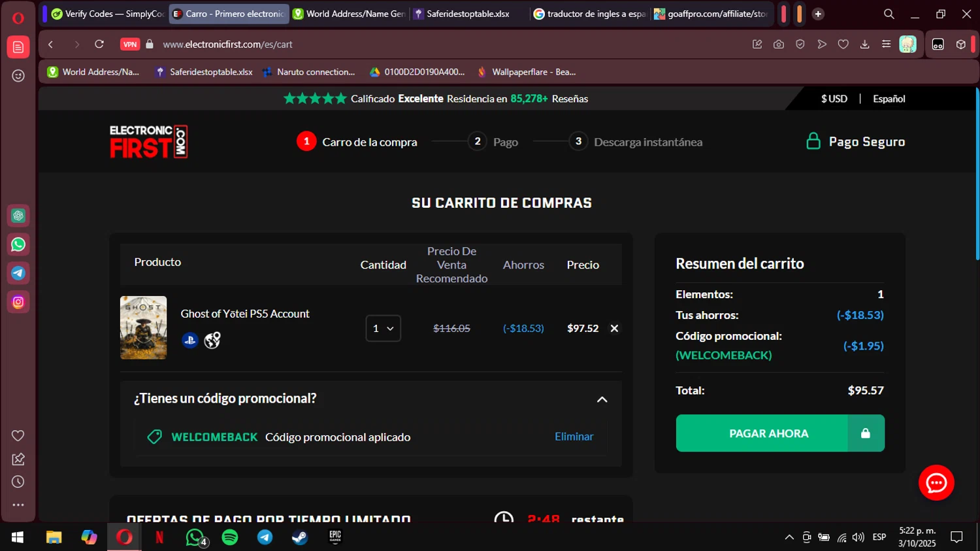Go back to the previous page

[51, 44]
